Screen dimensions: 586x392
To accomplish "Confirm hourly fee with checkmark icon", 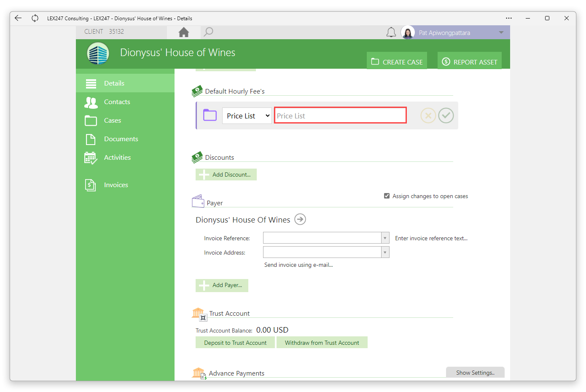I will click(x=446, y=115).
